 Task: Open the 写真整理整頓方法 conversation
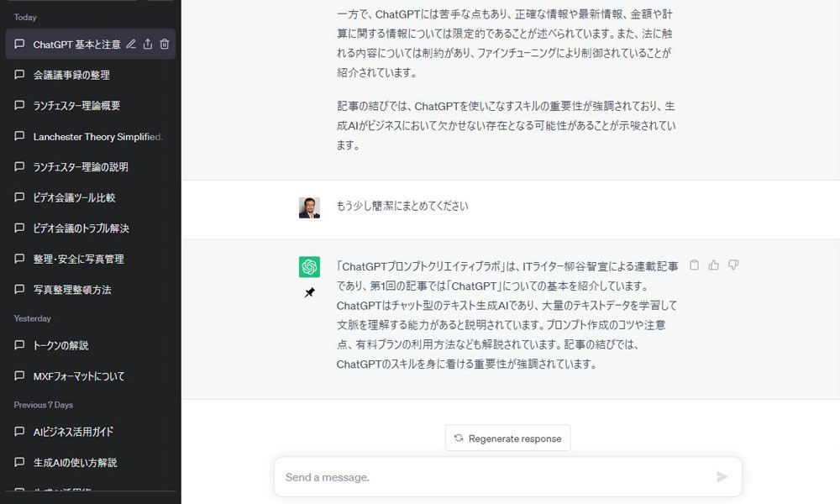click(91, 290)
